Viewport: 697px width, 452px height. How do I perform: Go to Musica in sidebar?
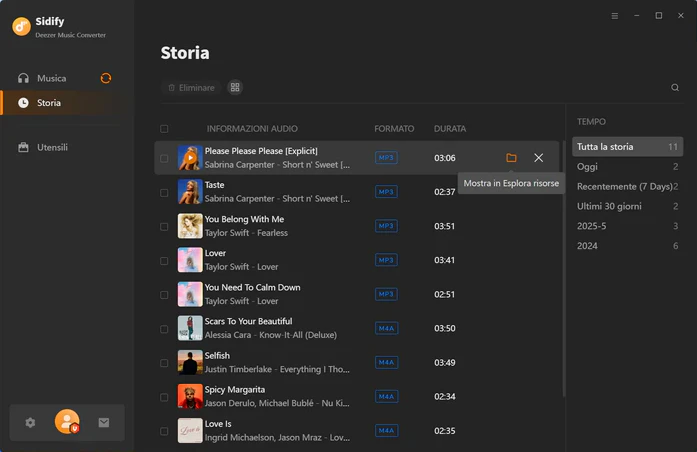tap(52, 78)
